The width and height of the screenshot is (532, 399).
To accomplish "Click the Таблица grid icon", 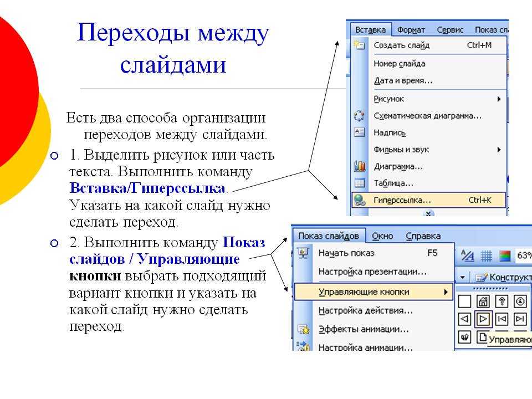I will (x=359, y=183).
